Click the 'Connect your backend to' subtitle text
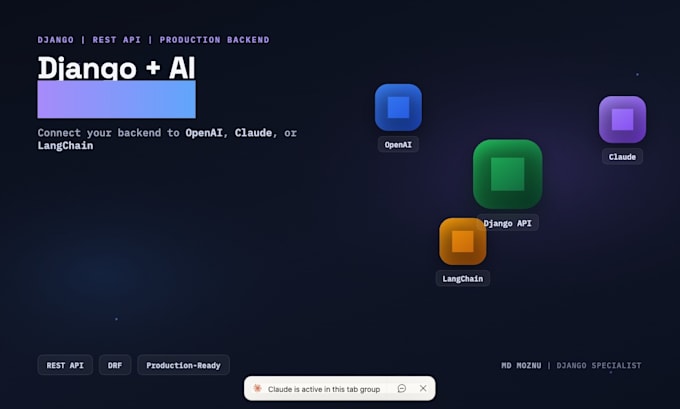 click(108, 133)
